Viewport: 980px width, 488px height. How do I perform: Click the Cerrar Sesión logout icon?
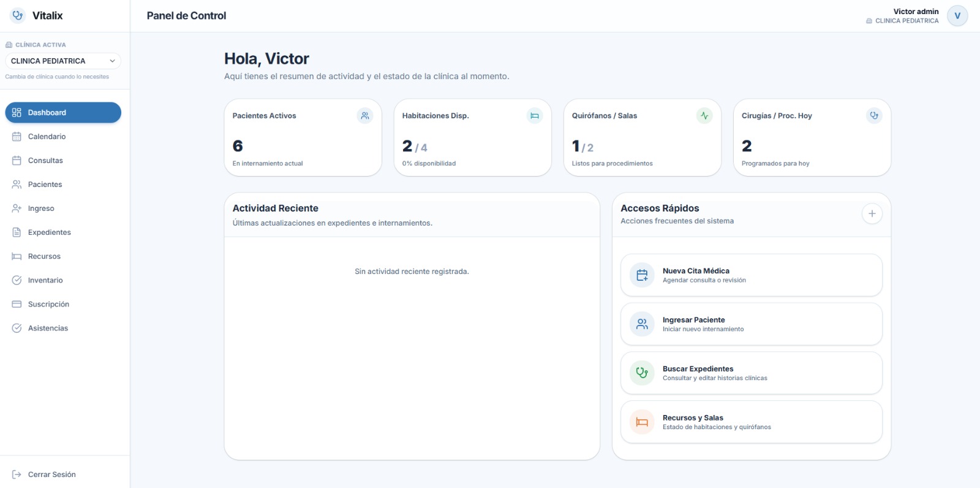[x=17, y=475]
